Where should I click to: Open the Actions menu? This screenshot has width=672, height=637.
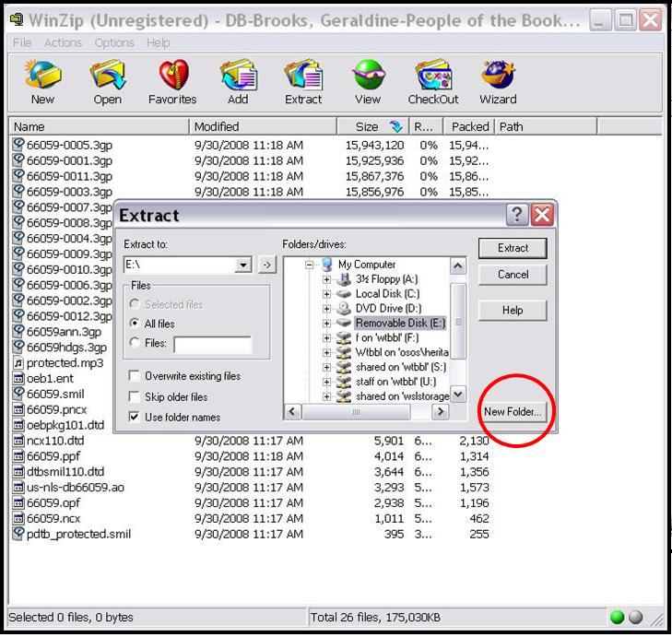63,42
